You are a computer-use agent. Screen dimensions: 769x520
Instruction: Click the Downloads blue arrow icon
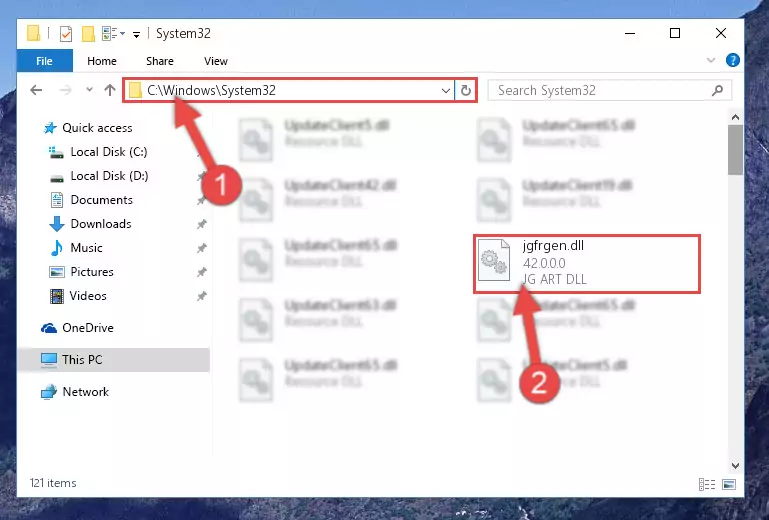click(57, 224)
